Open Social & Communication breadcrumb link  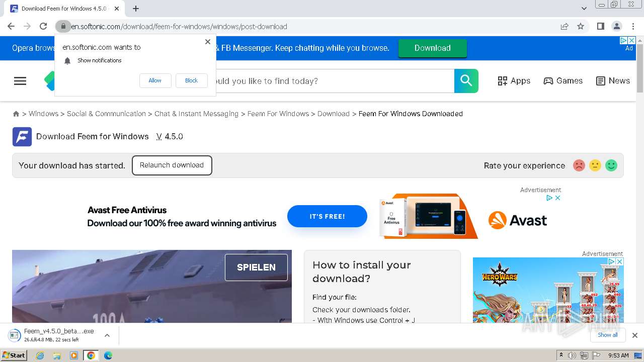106,114
